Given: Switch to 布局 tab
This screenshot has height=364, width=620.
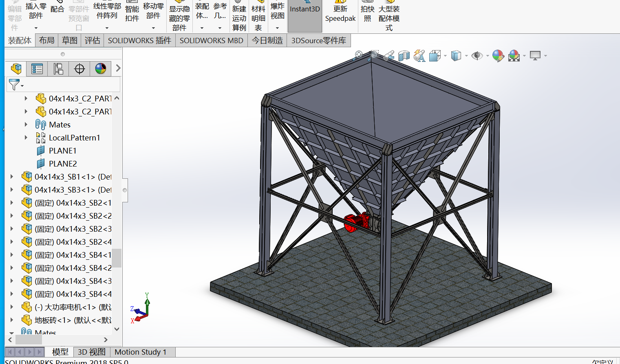Looking at the screenshot, I should [47, 40].
